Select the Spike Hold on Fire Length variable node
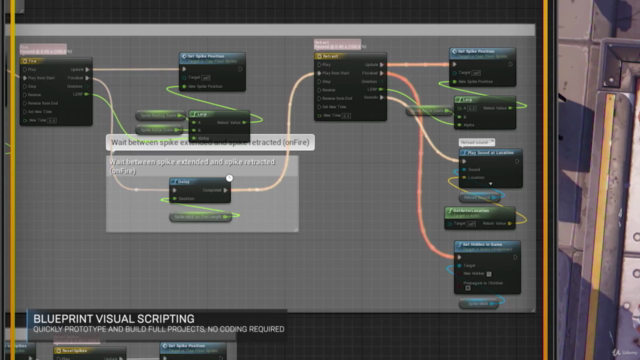The width and height of the screenshot is (640, 360). 200,217
